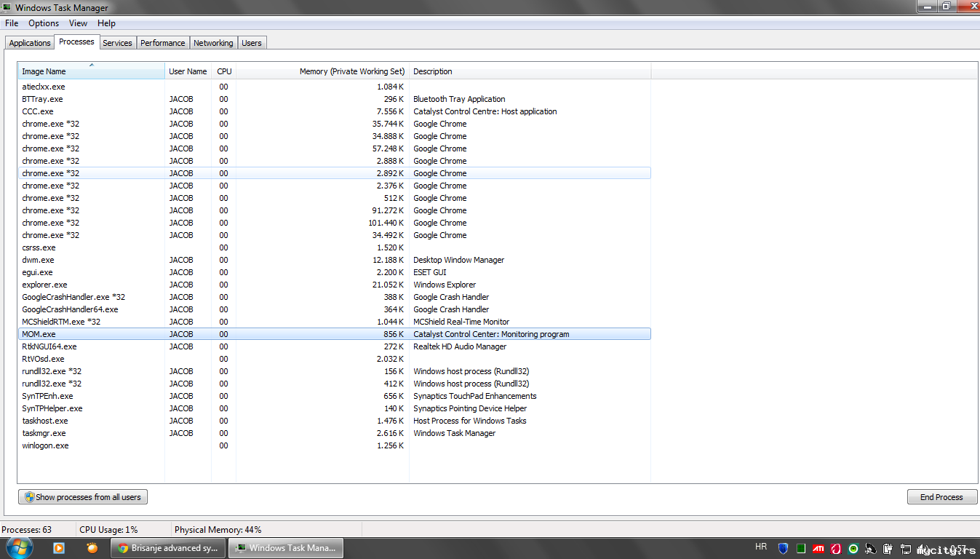Open the power plug battery tray icon
Screen dimensions: 980x559
[888, 548]
